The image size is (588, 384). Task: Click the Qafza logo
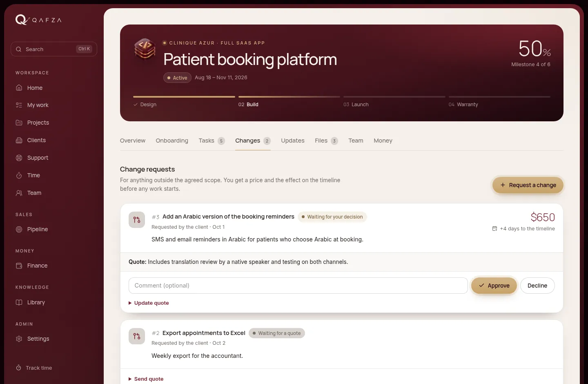(38, 20)
